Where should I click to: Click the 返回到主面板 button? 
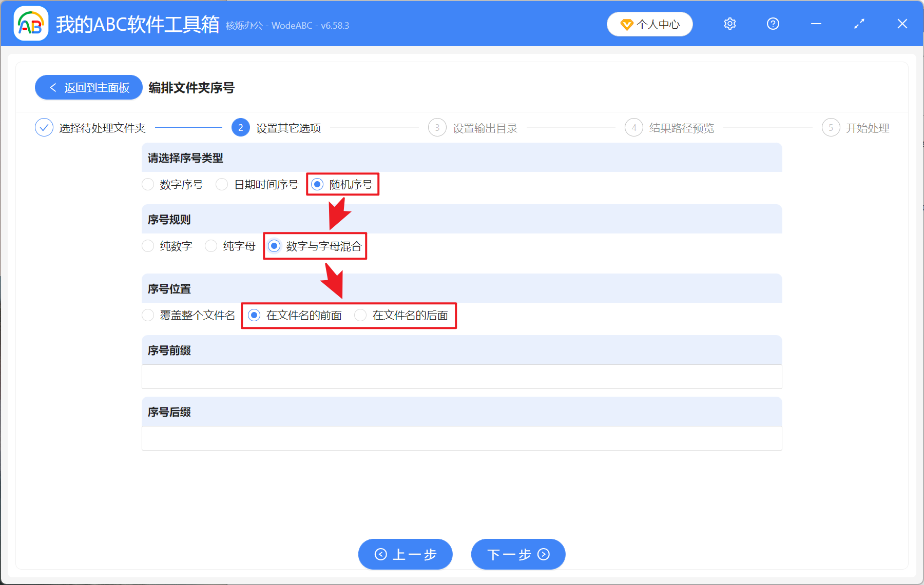coord(88,87)
